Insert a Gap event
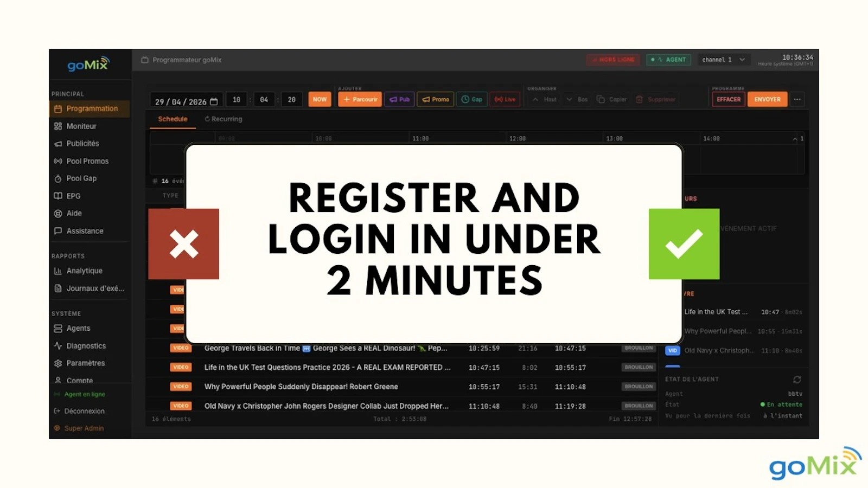This screenshot has height=488, width=868. (x=472, y=99)
